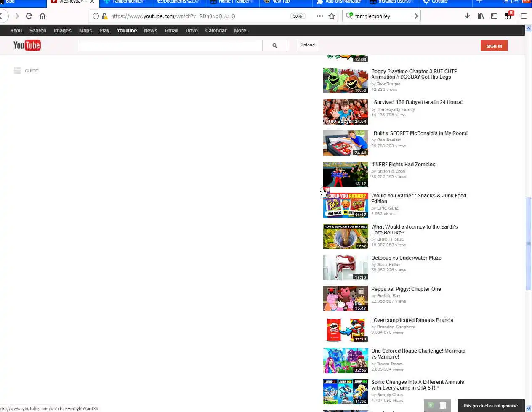This screenshot has width=532, height=412.
Task: Expand the More dropdown in Google bar
Action: [x=242, y=31]
